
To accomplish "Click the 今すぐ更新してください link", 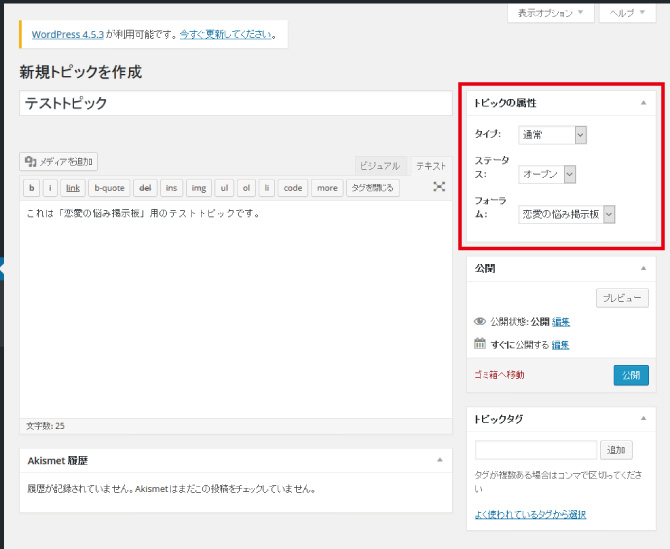I will [x=225, y=34].
